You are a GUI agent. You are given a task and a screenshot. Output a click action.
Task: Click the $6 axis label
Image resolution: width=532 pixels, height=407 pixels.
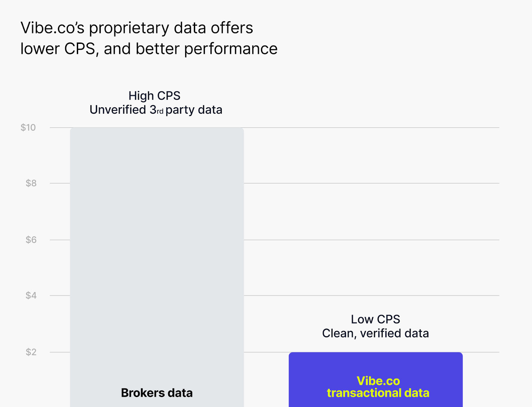31,240
